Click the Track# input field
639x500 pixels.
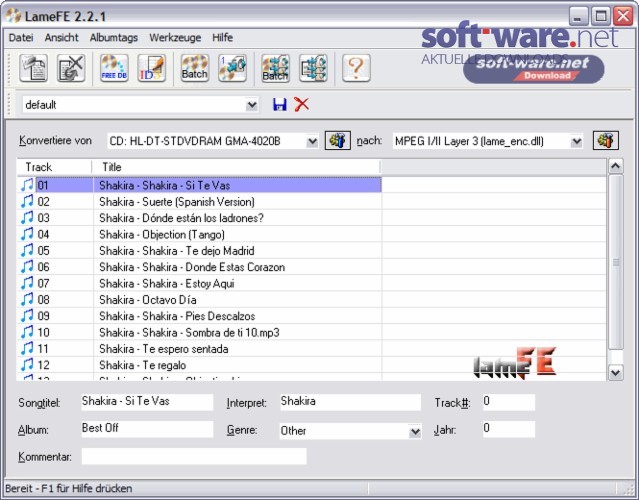point(509,402)
